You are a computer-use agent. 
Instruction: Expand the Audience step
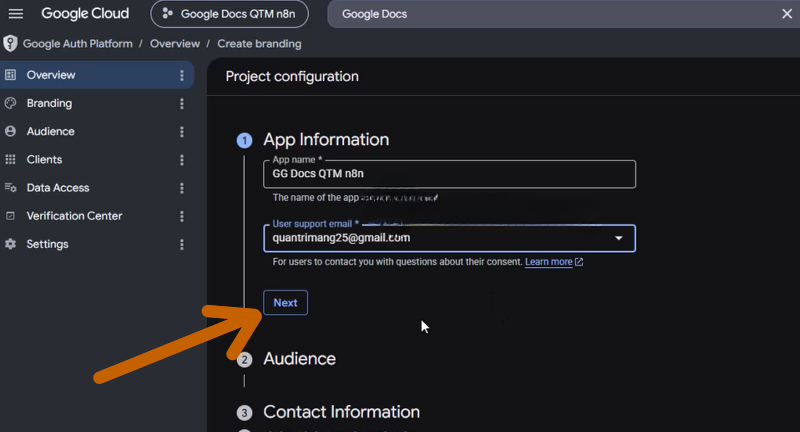coord(299,359)
